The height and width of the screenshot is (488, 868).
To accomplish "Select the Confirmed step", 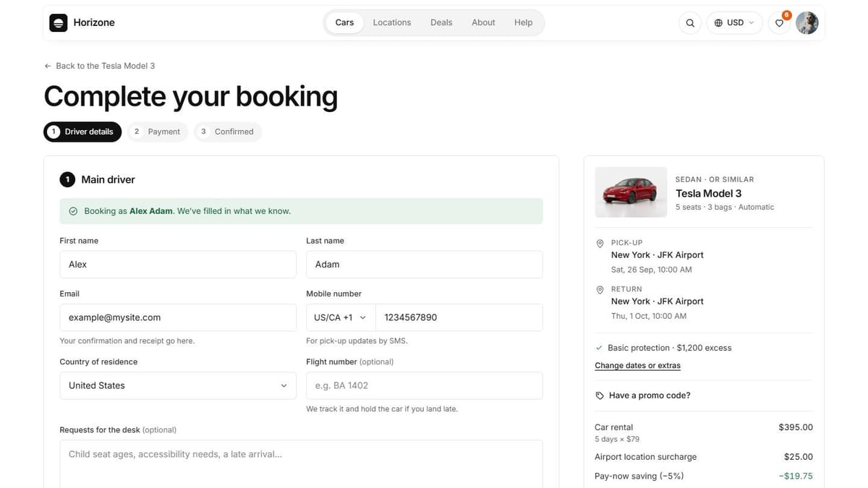I will 227,132.
